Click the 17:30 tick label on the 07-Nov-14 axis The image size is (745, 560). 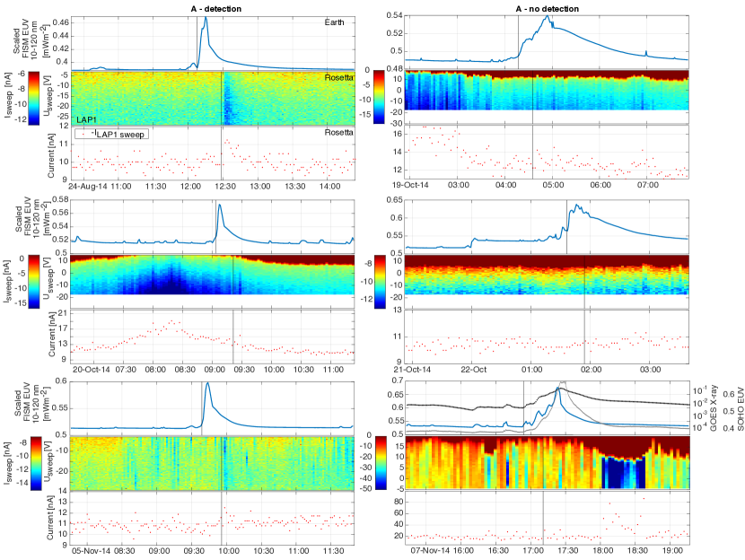pyautogui.click(x=567, y=550)
